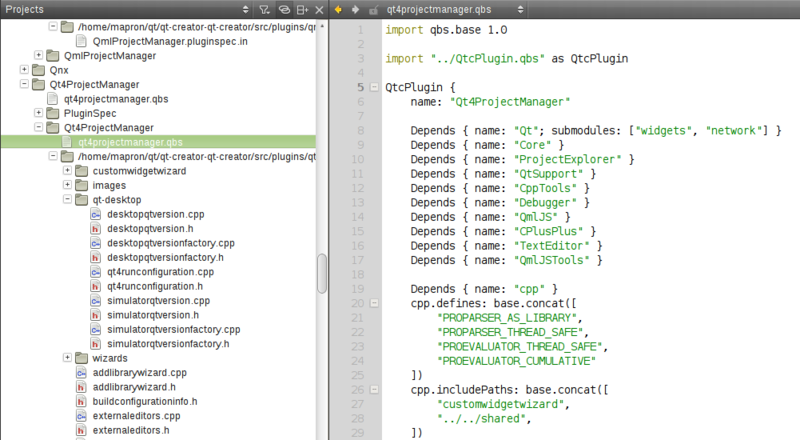This screenshot has width=800, height=440.
Task: Place cursor on "ProjectExplorer" string in editor
Action: click(567, 159)
